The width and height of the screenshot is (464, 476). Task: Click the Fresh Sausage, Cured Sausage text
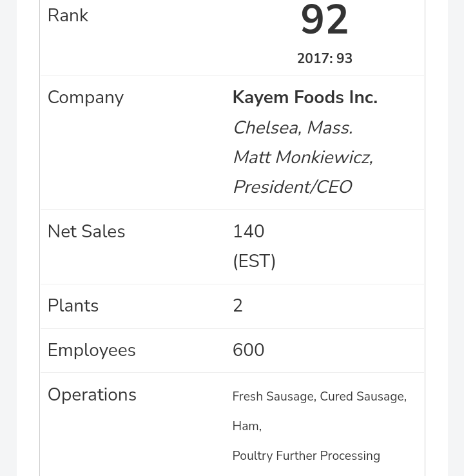[319, 397]
